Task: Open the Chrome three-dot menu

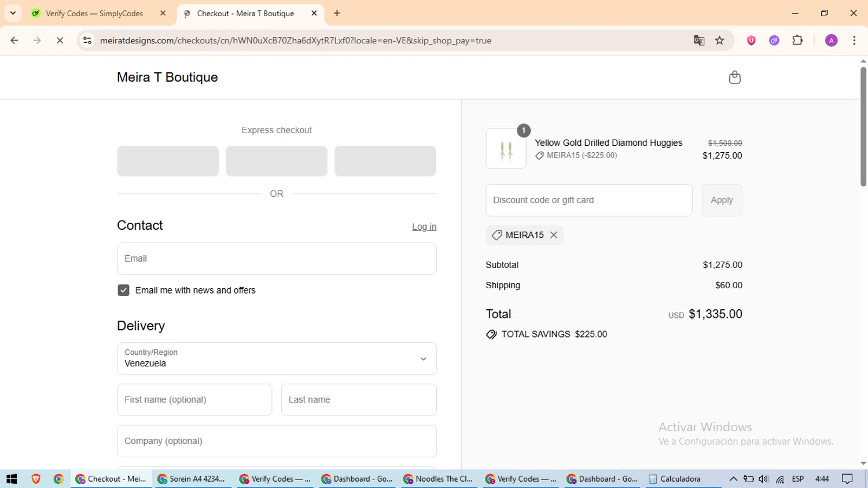Action: 854,41
